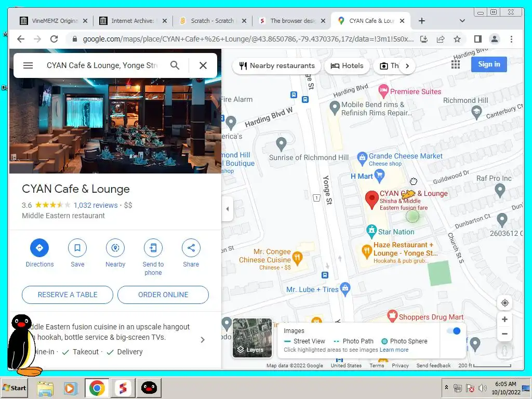The height and width of the screenshot is (399, 532).
Task: Click RESERVE A TABLE
Action: 68,295
